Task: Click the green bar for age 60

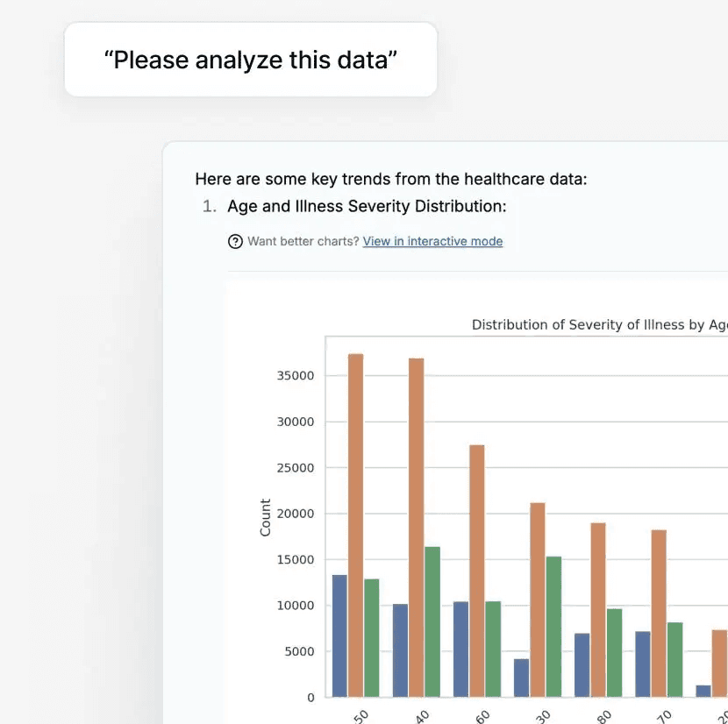Action: tap(493, 649)
